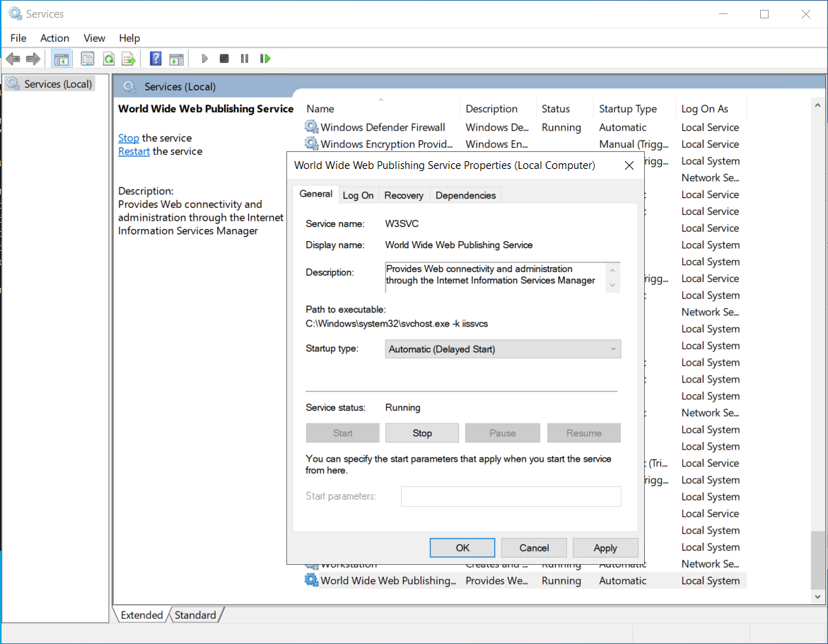Click Running status in Windows Defender Firewall row
Screen dimensions: 828x644
coord(561,127)
